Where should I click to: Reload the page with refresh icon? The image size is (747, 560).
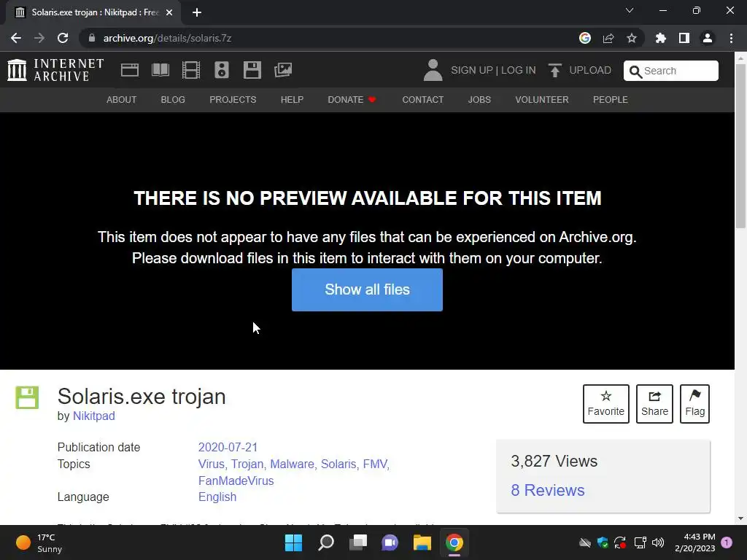(x=63, y=38)
